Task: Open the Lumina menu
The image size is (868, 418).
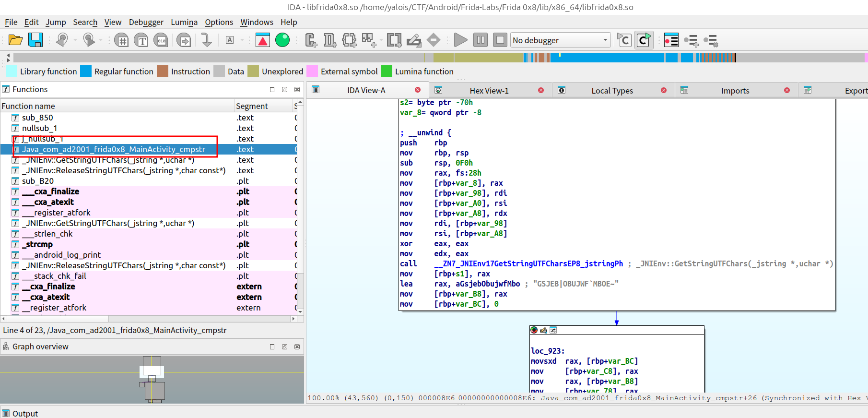Action: [x=184, y=22]
